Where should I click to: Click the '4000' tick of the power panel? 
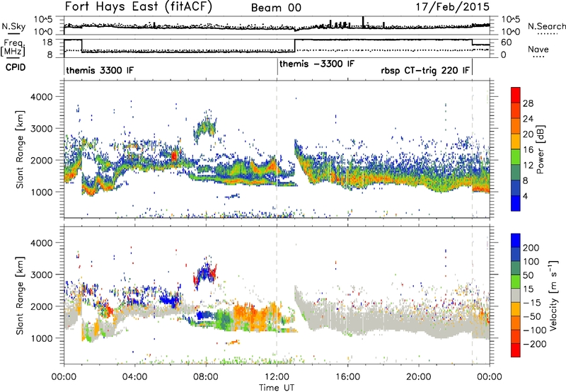click(42, 97)
